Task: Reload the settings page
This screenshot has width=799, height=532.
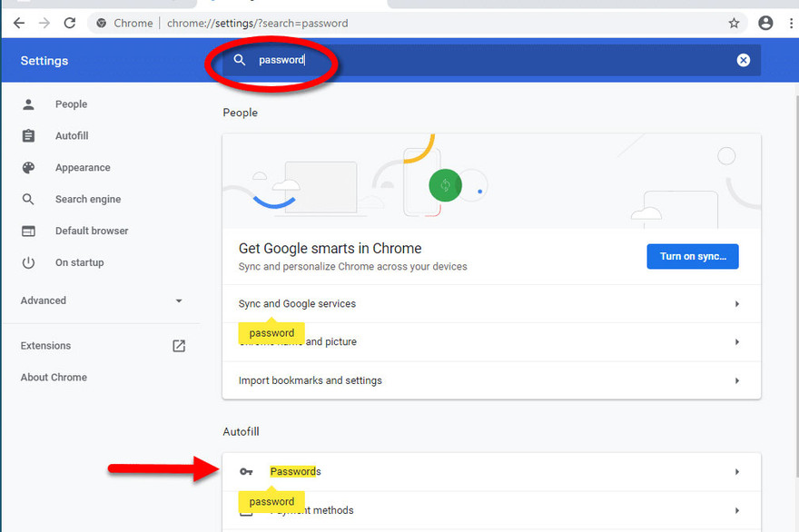Action: click(x=70, y=23)
